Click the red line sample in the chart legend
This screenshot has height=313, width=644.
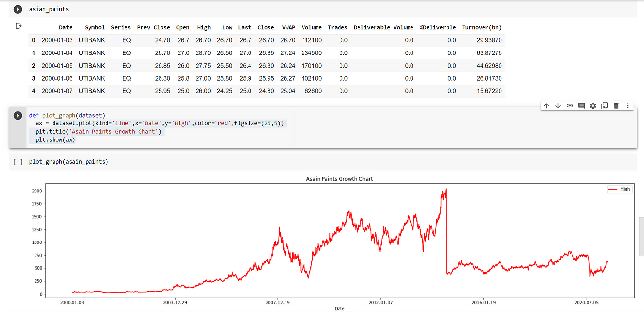613,189
